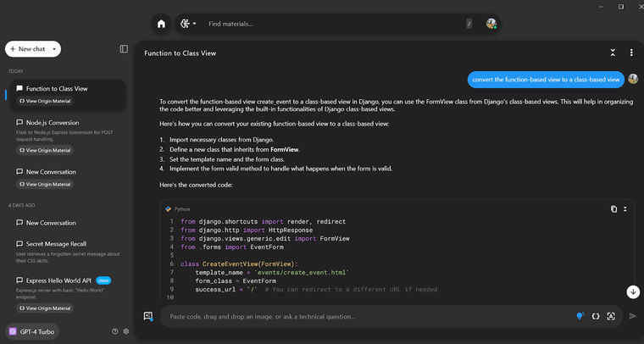The height and width of the screenshot is (344, 644).
Task: Maximize the application window
Action: pyautogui.click(x=621, y=7)
